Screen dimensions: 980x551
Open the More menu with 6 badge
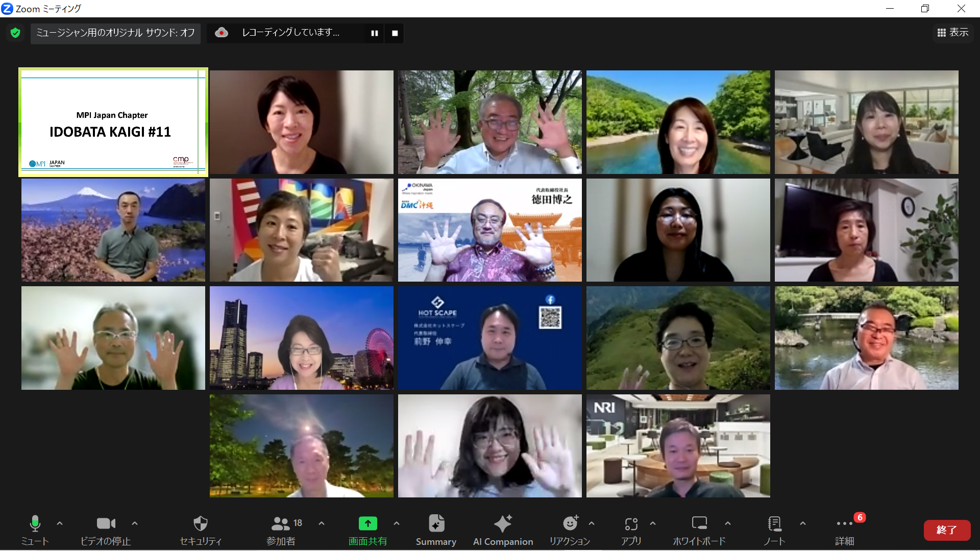(844, 524)
